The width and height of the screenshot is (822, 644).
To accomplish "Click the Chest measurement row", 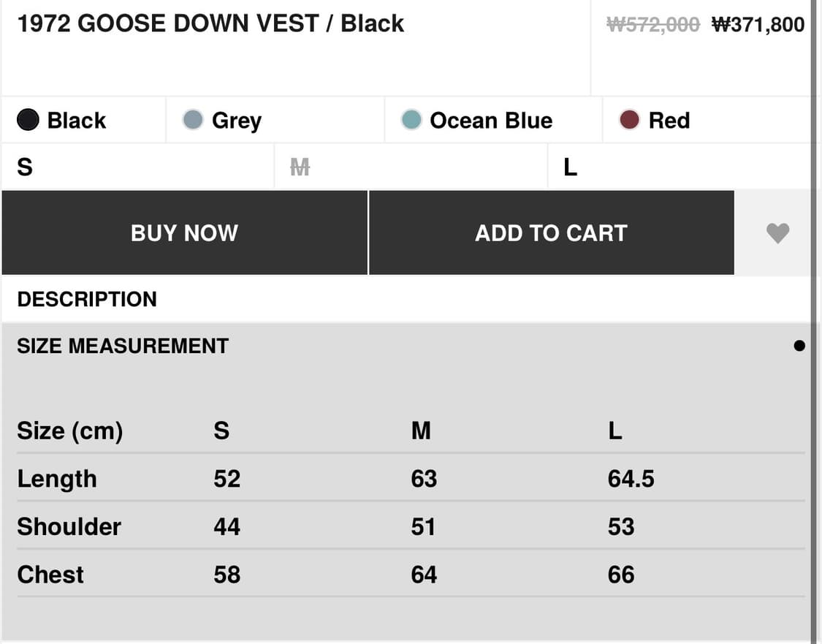I will click(x=50, y=574).
